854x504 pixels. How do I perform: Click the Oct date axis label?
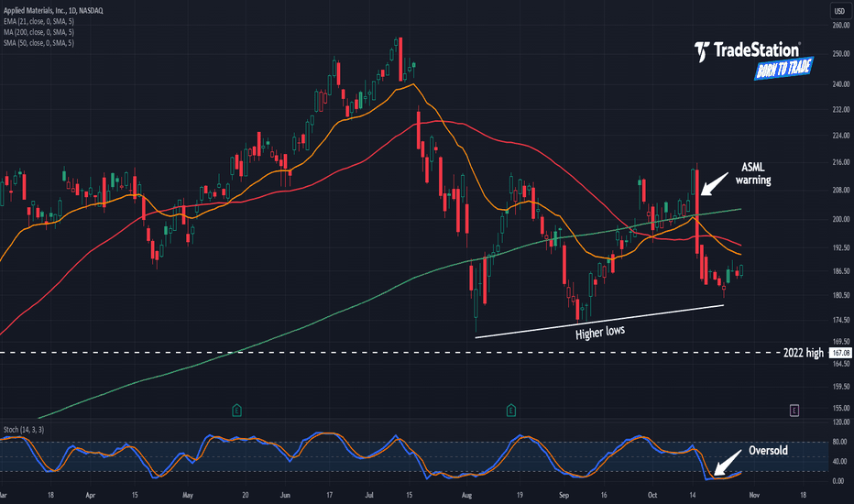tap(652, 495)
